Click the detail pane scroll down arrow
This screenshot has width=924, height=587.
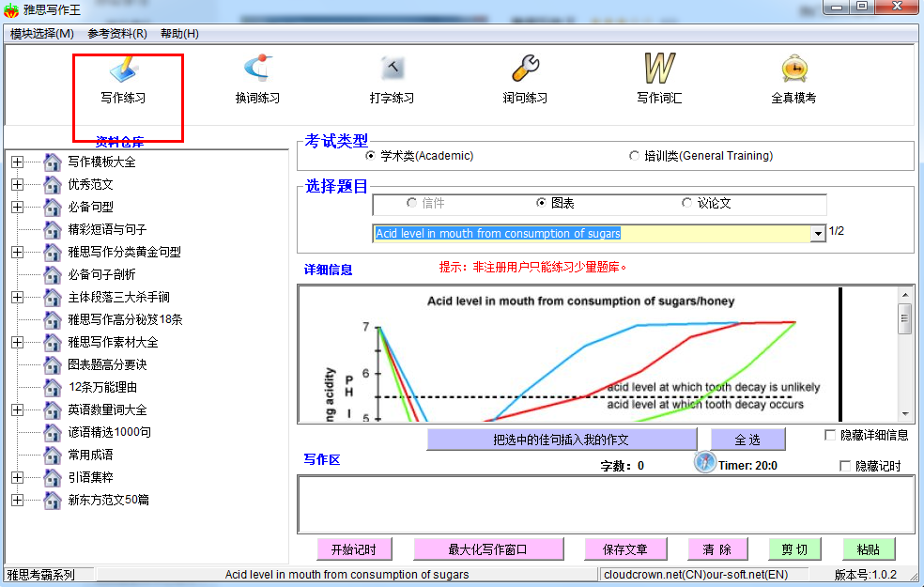pos(904,414)
